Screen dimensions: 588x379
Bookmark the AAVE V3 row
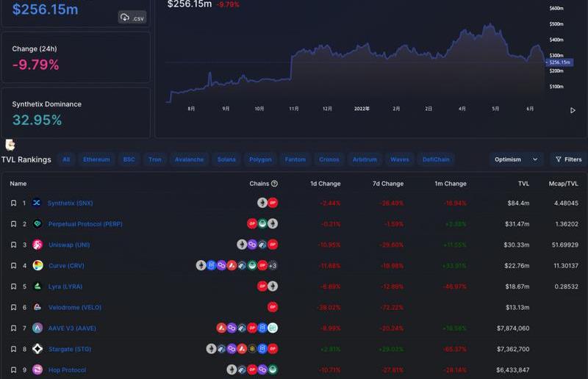click(13, 328)
